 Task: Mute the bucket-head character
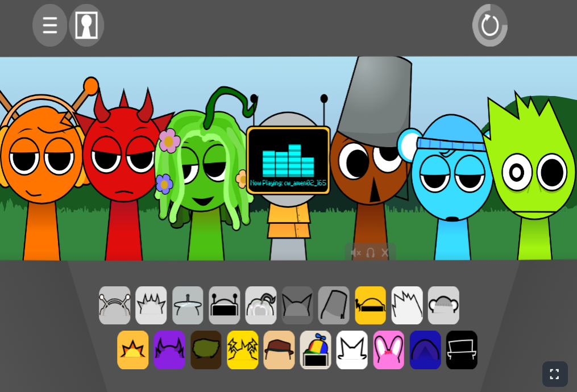[x=355, y=253]
